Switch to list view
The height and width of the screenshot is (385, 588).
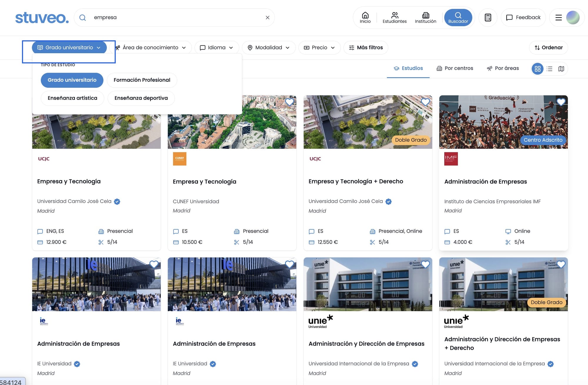tap(549, 69)
